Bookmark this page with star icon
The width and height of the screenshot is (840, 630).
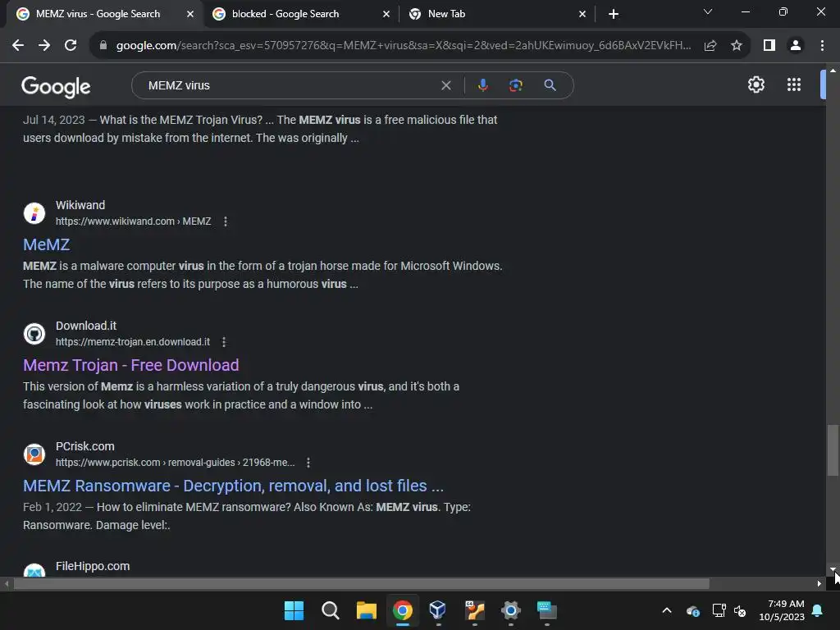(737, 46)
